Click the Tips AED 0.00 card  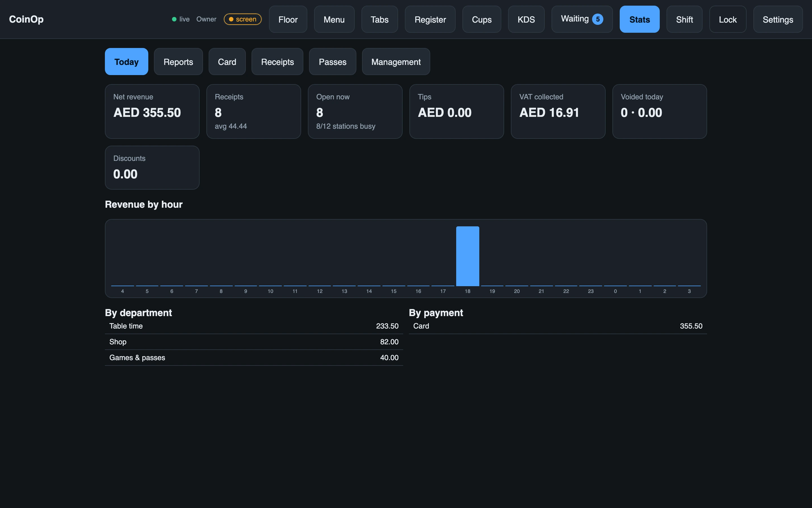tap(457, 111)
